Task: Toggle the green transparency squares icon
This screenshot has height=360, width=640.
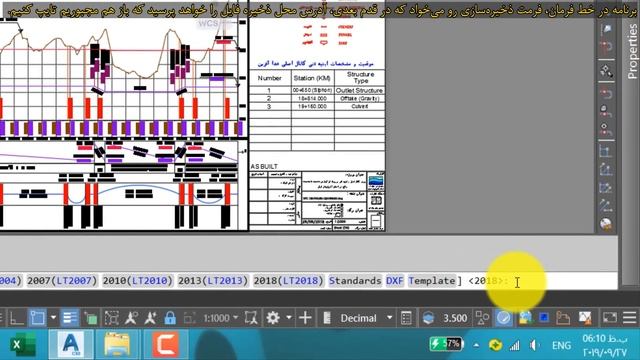Action: click(90, 318)
